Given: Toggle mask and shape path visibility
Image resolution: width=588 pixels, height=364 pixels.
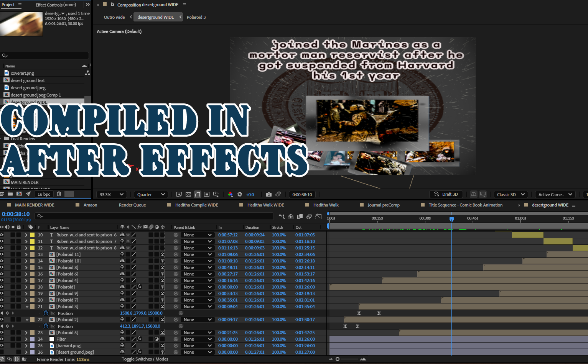Looking at the screenshot, I should 198,194.
